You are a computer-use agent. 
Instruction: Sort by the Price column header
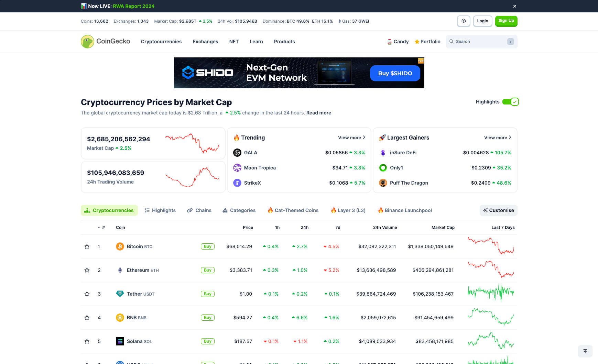point(248,228)
